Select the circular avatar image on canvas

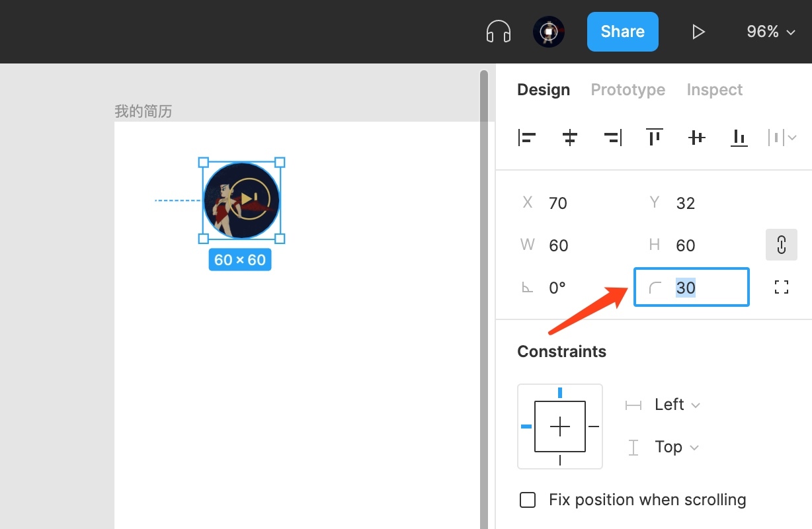[241, 200]
